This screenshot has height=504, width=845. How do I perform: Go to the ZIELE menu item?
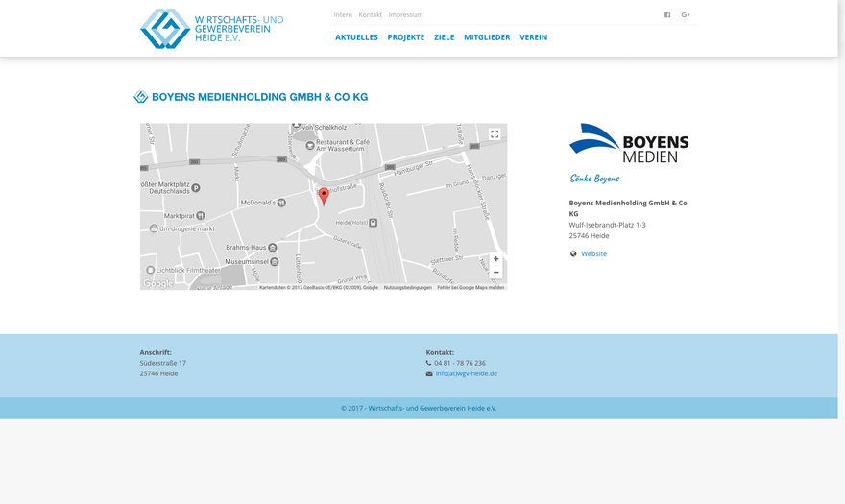(x=444, y=37)
